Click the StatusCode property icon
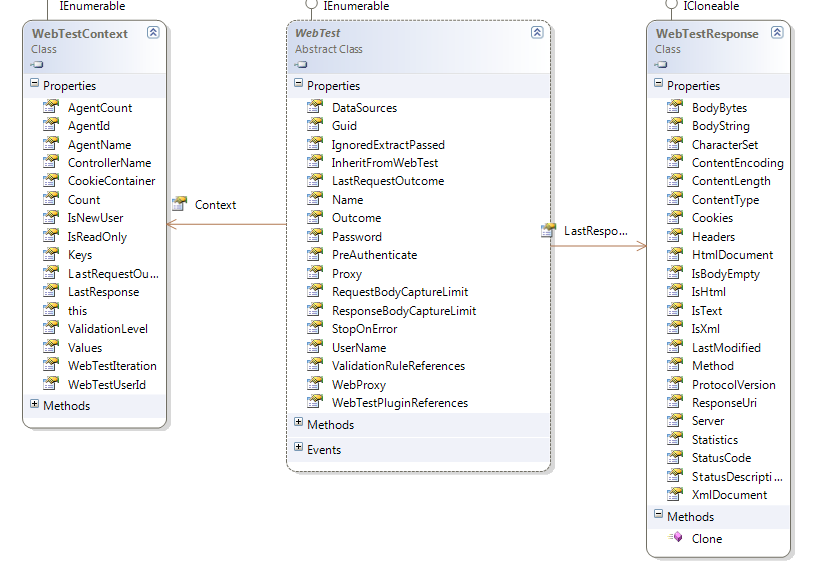The image size is (830, 564). click(675, 457)
